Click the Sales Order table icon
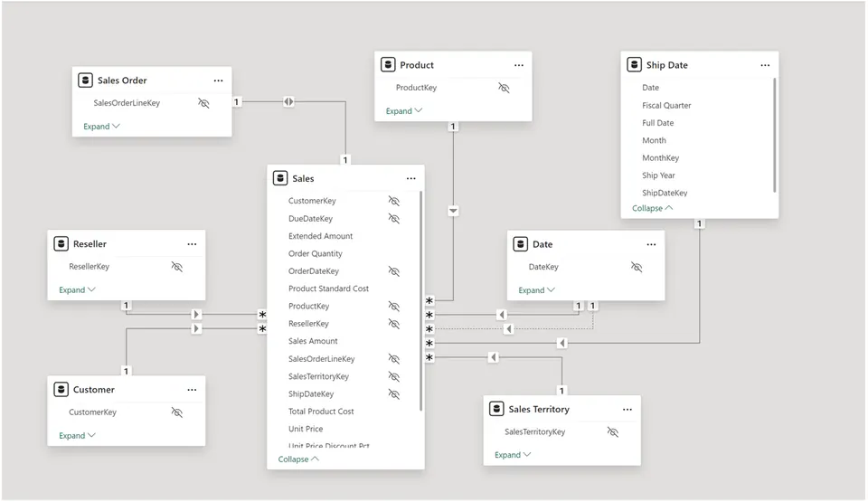Image resolution: width=868 pixels, height=502 pixels. point(85,81)
